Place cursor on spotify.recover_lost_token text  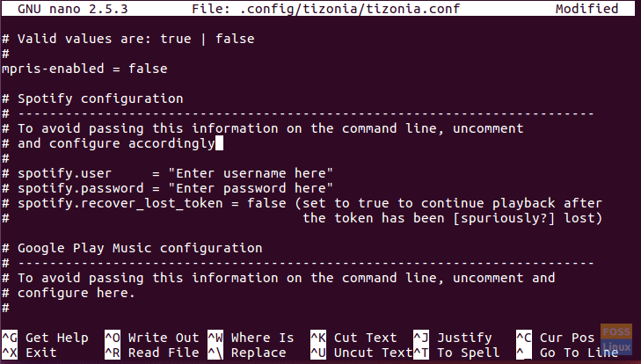coord(120,203)
